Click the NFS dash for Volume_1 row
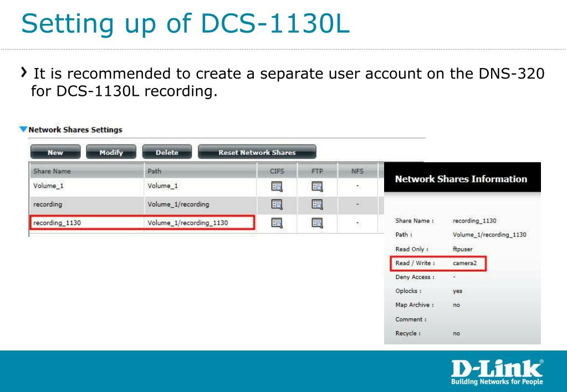The width and height of the screenshot is (567, 392). (357, 185)
